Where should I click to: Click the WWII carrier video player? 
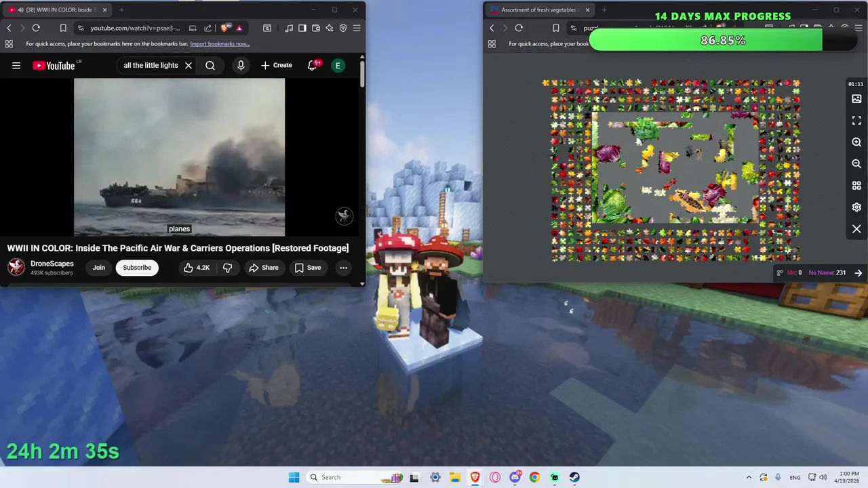point(179,157)
